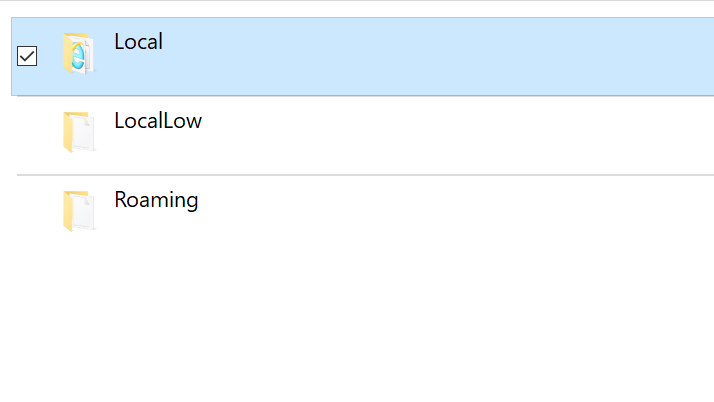This screenshot has width=714, height=402.
Task: Click the space left of Roaming folder icon
Action: coord(30,212)
